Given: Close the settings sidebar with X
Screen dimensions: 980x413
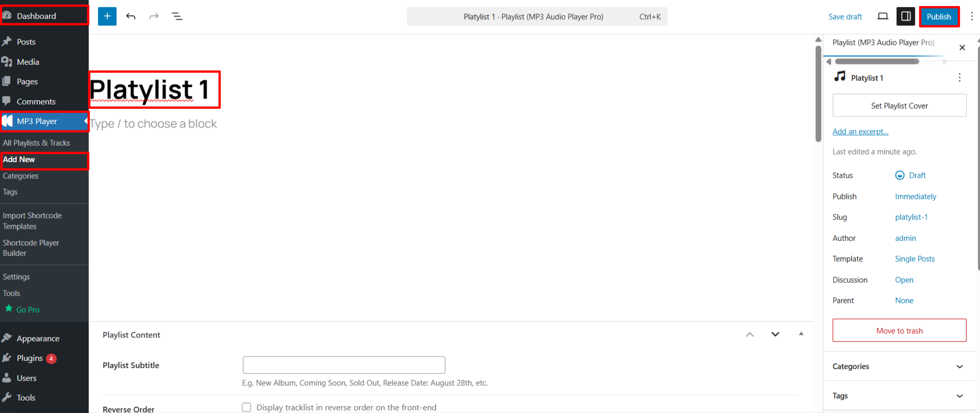Looking at the screenshot, I should (962, 48).
